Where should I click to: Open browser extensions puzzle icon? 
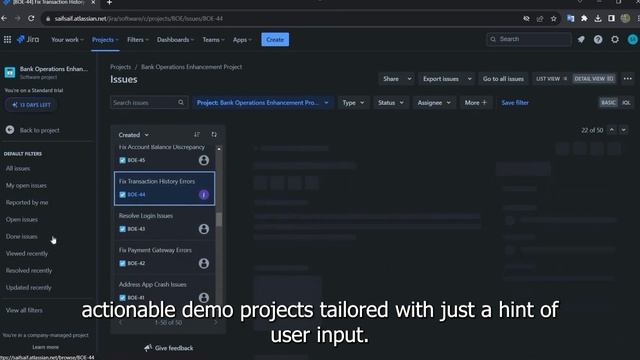click(584, 18)
